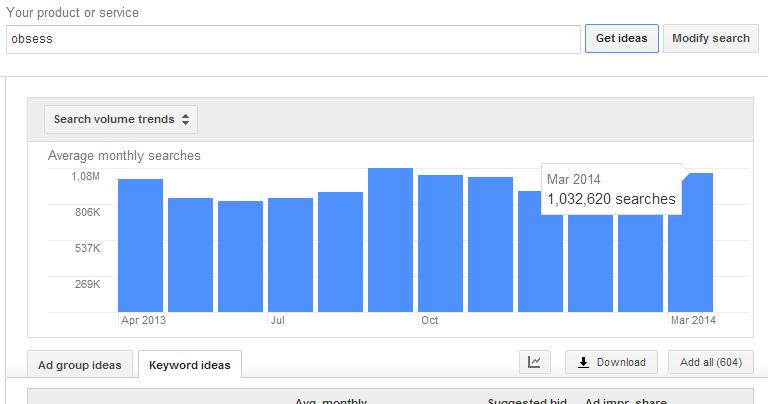
Task: Click the 806K axis label
Action: click(x=87, y=212)
